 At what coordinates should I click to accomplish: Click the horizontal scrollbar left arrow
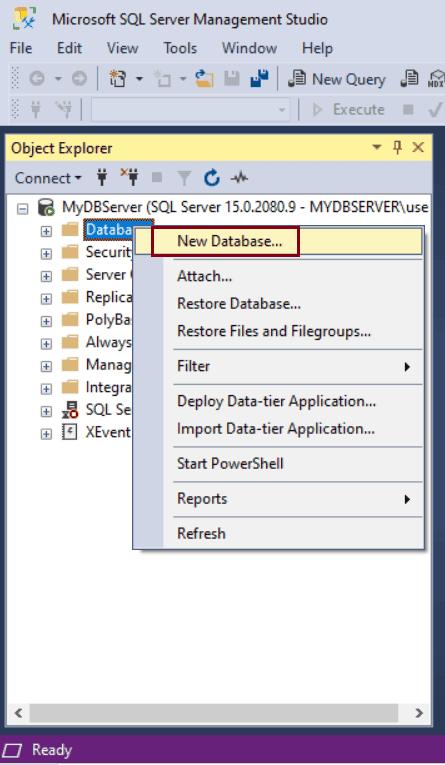click(19, 713)
